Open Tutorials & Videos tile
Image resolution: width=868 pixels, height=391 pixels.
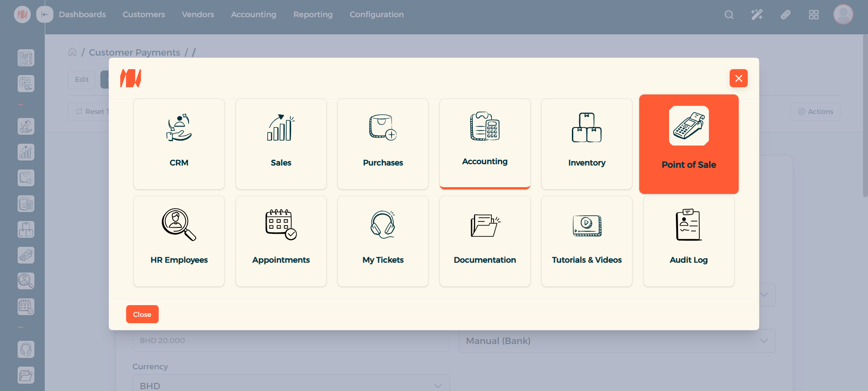(x=586, y=241)
